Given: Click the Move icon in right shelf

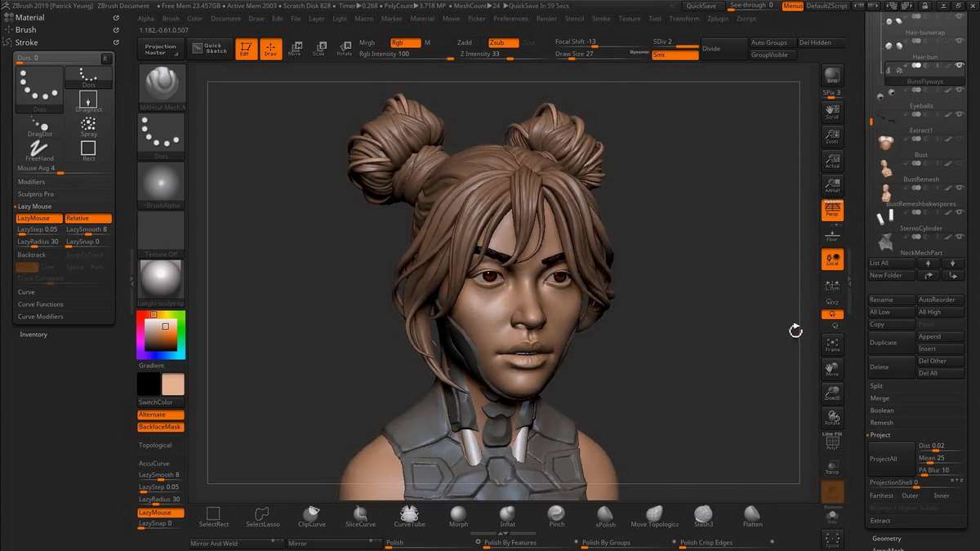Looking at the screenshot, I should click(x=832, y=369).
